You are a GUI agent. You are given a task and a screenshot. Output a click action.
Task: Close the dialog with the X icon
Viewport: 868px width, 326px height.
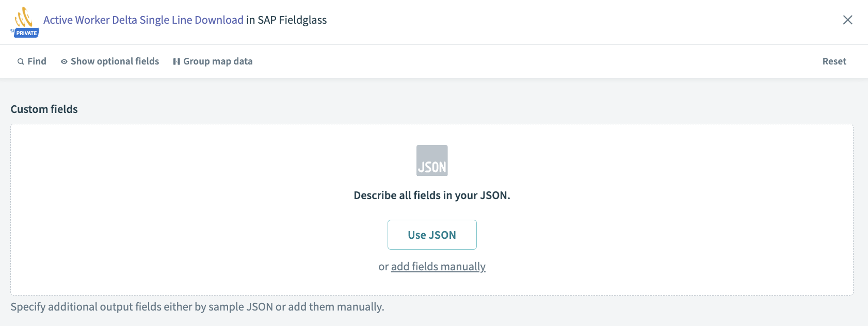point(847,20)
